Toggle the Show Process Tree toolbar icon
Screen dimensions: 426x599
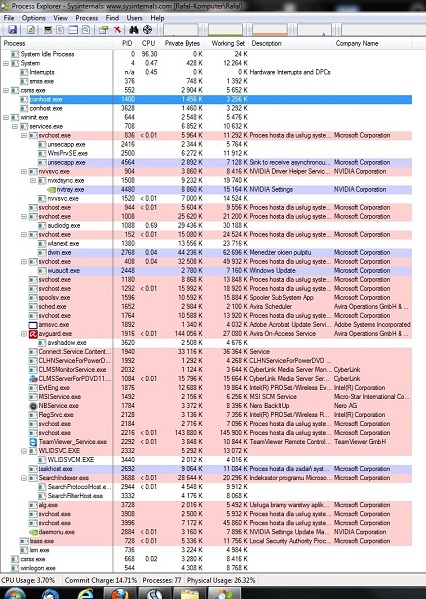click(x=60, y=30)
